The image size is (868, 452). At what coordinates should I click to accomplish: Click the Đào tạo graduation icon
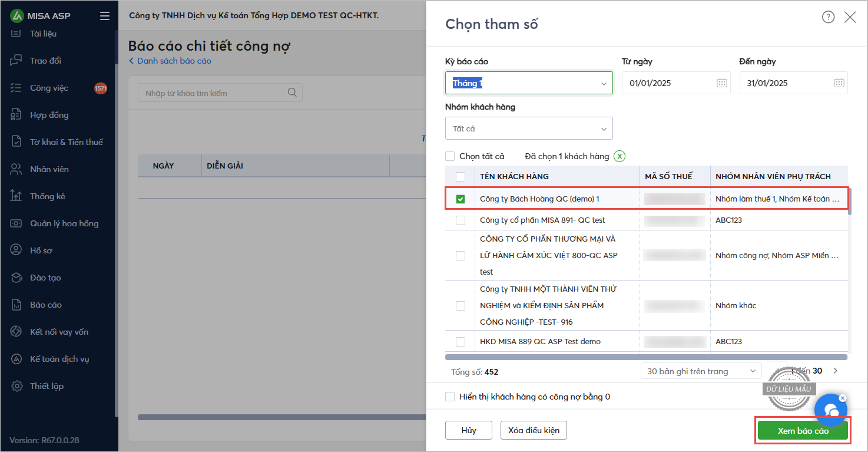pos(16,278)
